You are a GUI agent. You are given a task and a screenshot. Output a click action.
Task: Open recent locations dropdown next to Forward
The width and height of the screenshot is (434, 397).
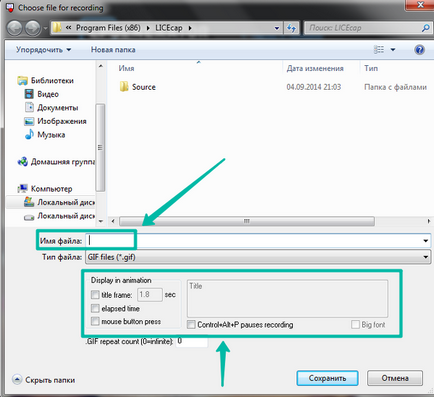(45, 28)
